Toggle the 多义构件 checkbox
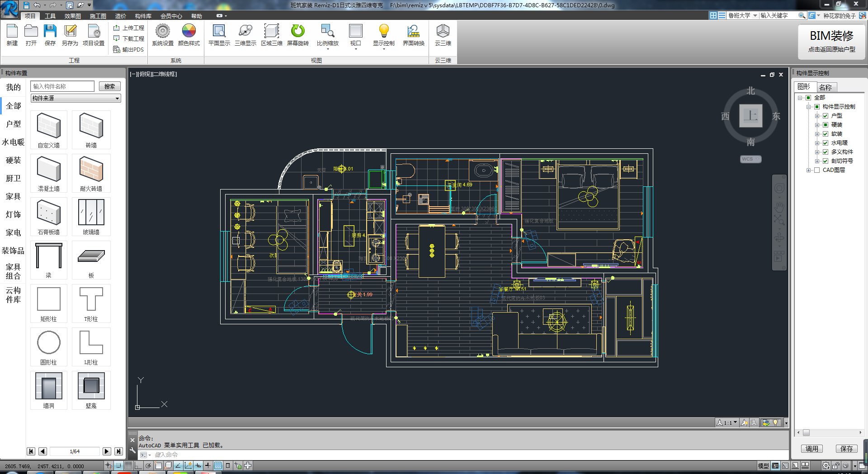 click(826, 152)
